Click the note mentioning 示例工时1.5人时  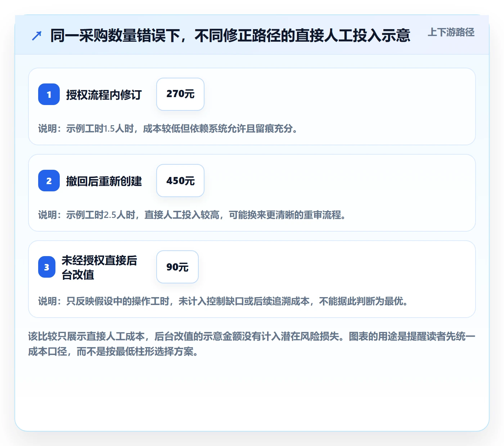pyautogui.click(x=168, y=128)
